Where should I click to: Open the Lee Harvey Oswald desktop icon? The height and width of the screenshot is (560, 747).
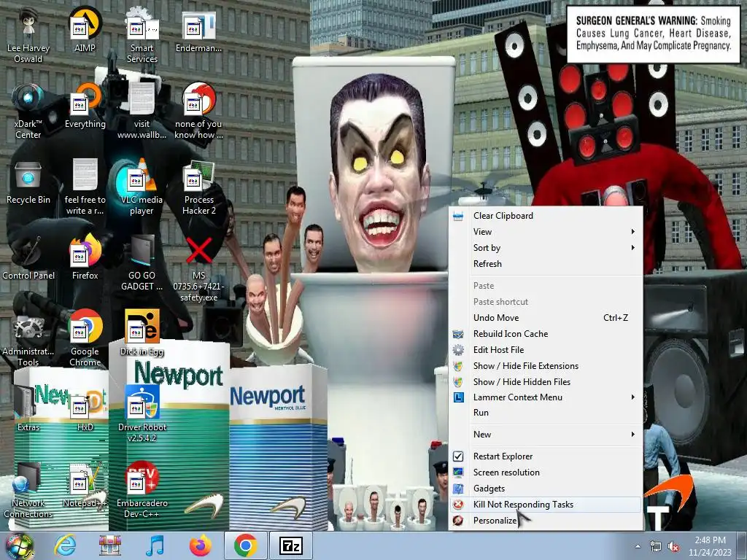coord(28,36)
